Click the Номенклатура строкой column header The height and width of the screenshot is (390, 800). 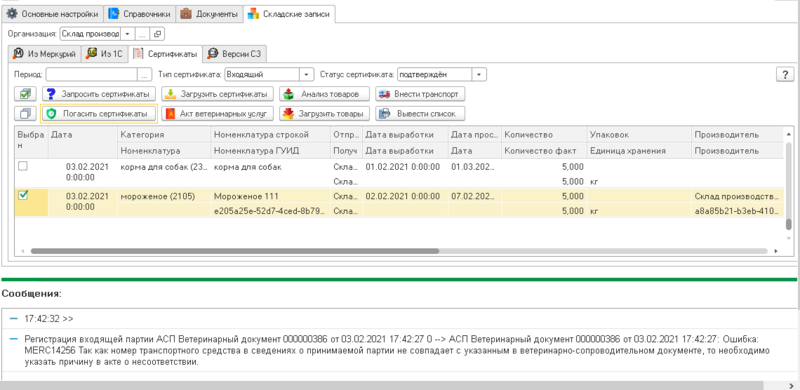270,135
